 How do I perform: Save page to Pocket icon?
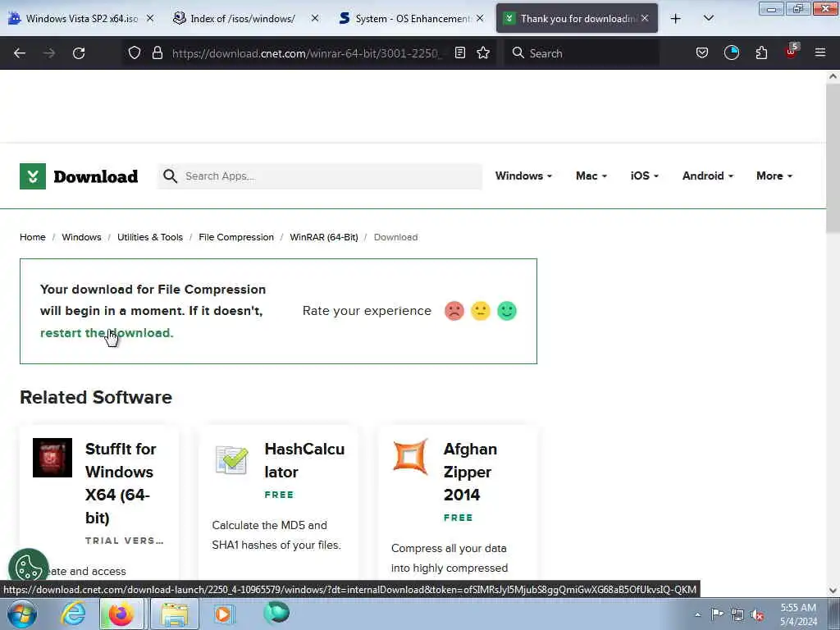pos(702,52)
